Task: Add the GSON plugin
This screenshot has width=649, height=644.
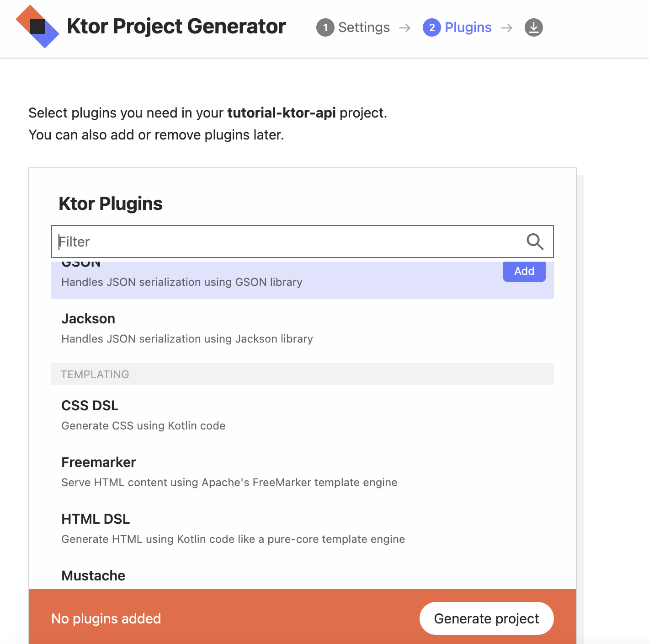Action: coord(524,271)
